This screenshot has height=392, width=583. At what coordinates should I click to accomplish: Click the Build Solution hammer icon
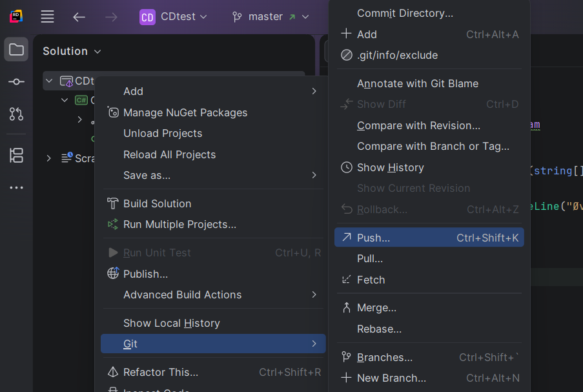click(112, 203)
